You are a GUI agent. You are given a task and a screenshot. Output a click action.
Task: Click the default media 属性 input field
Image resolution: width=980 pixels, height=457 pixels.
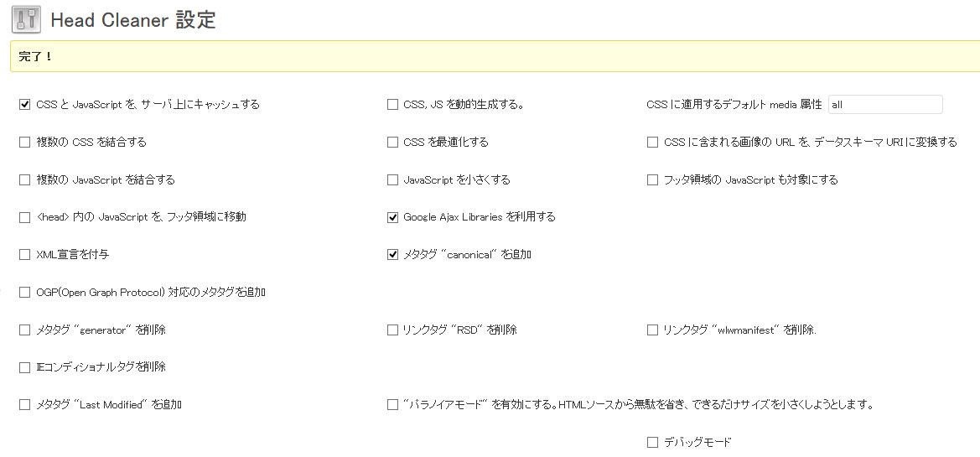tap(885, 105)
